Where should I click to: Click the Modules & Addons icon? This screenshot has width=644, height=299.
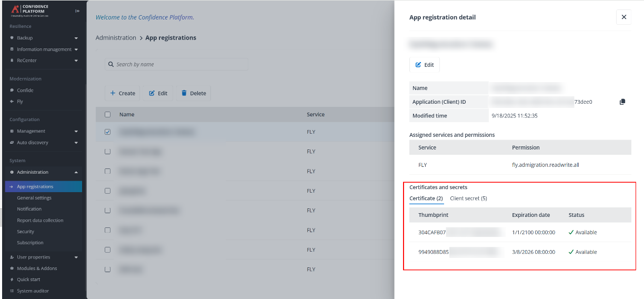12,268
